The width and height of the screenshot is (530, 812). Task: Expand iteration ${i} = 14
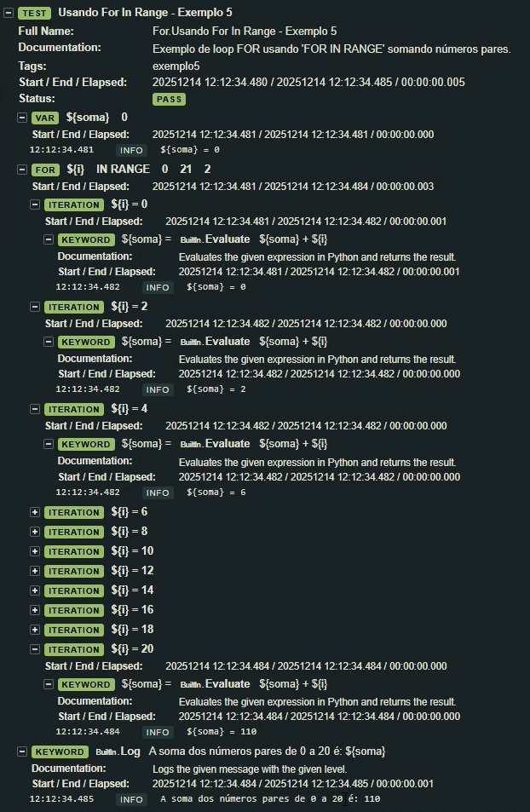point(35,590)
